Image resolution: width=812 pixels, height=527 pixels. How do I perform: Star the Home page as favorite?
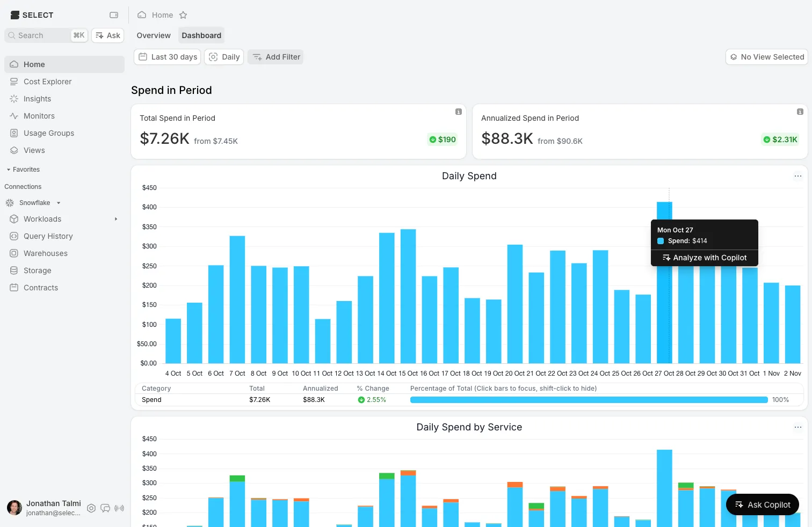tap(183, 15)
